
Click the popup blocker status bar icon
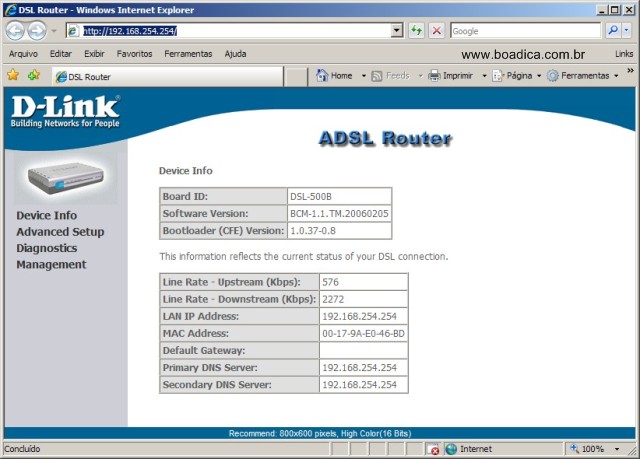[x=433, y=449]
